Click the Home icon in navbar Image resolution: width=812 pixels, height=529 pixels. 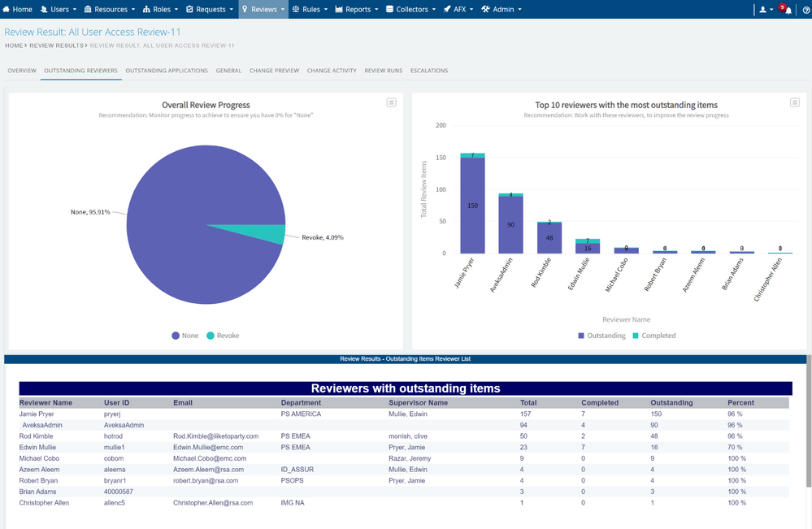7,10
